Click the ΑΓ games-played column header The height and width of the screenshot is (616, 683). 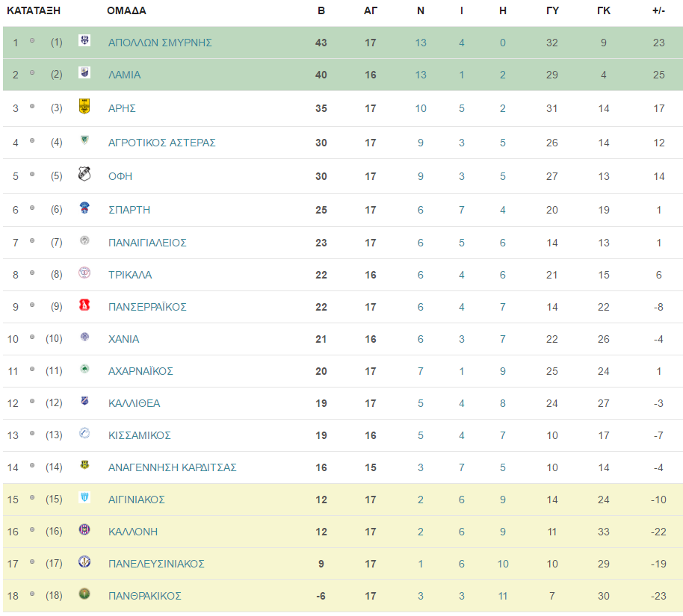coord(371,11)
